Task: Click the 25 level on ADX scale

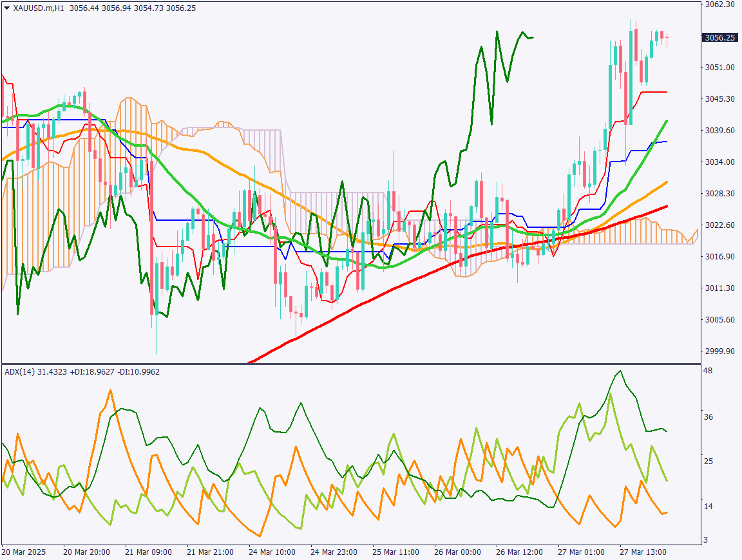Action: (707, 462)
